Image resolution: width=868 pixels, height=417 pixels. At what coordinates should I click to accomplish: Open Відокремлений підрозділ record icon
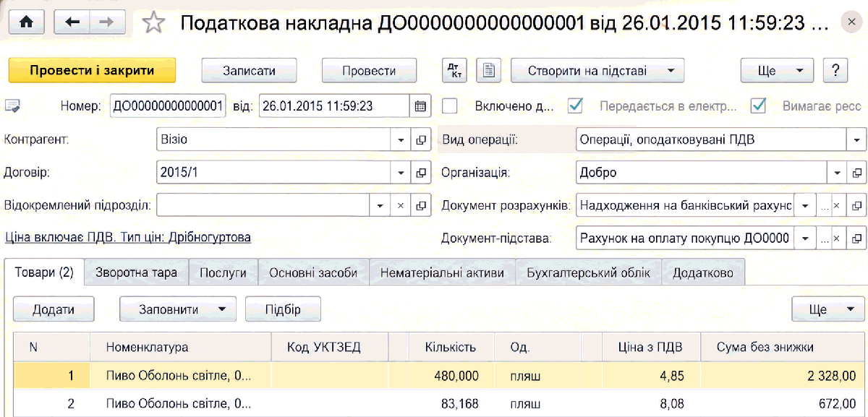point(421,205)
